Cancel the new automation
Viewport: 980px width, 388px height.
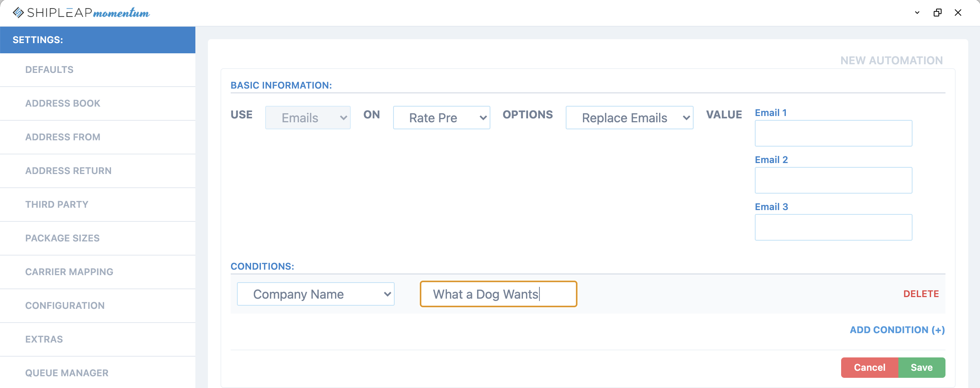(x=870, y=368)
